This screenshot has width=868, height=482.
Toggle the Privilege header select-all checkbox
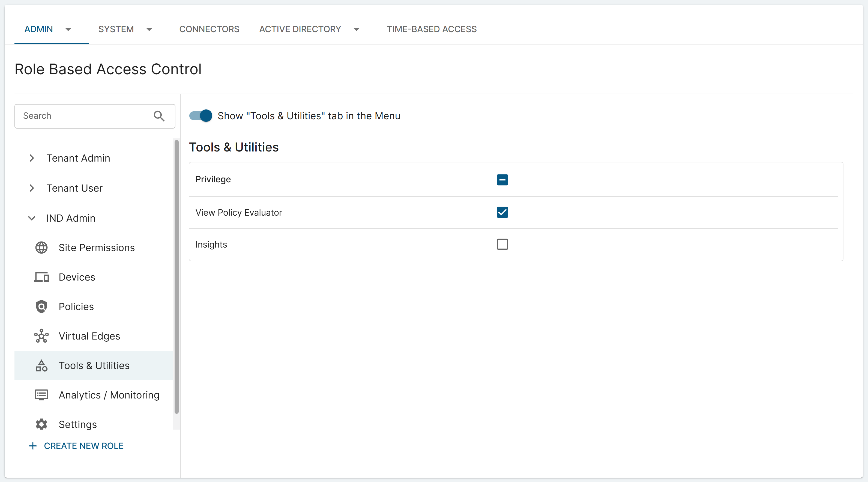pos(502,180)
